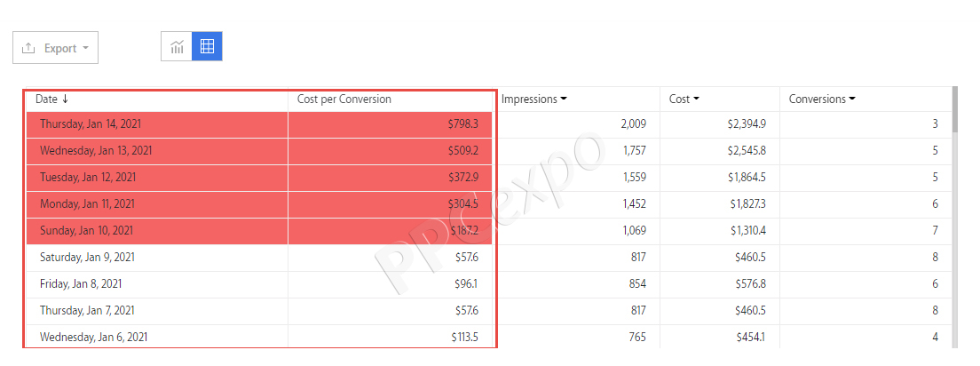Viewport: 980px width, 366px height.
Task: Select the Saturday, Jan 9, 2021 row
Action: point(87,258)
